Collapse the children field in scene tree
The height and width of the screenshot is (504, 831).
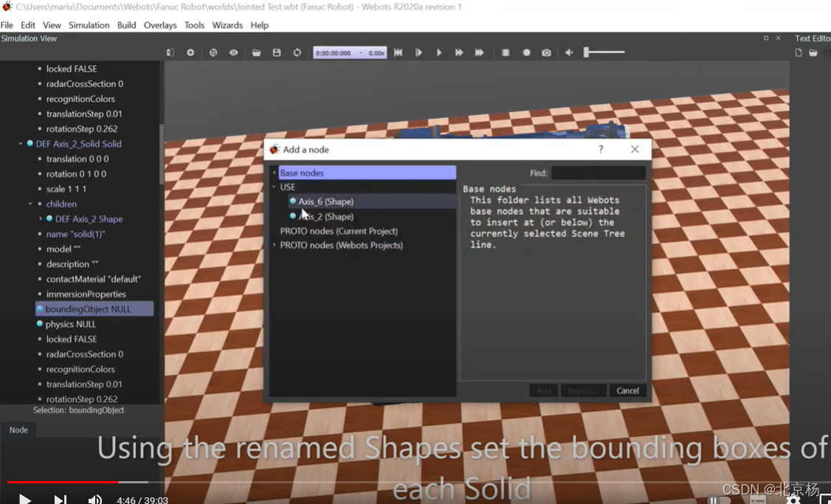30,204
